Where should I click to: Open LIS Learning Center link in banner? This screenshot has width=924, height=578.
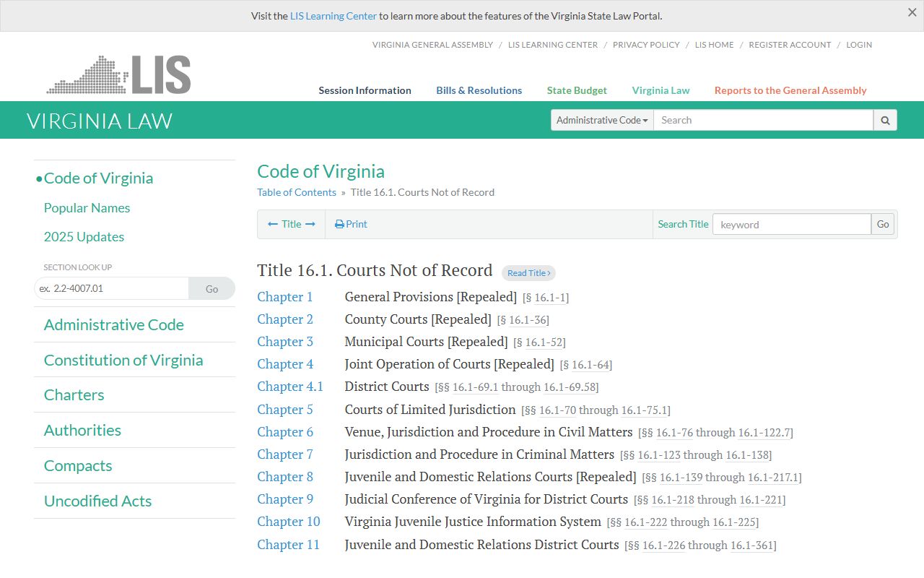coord(334,16)
